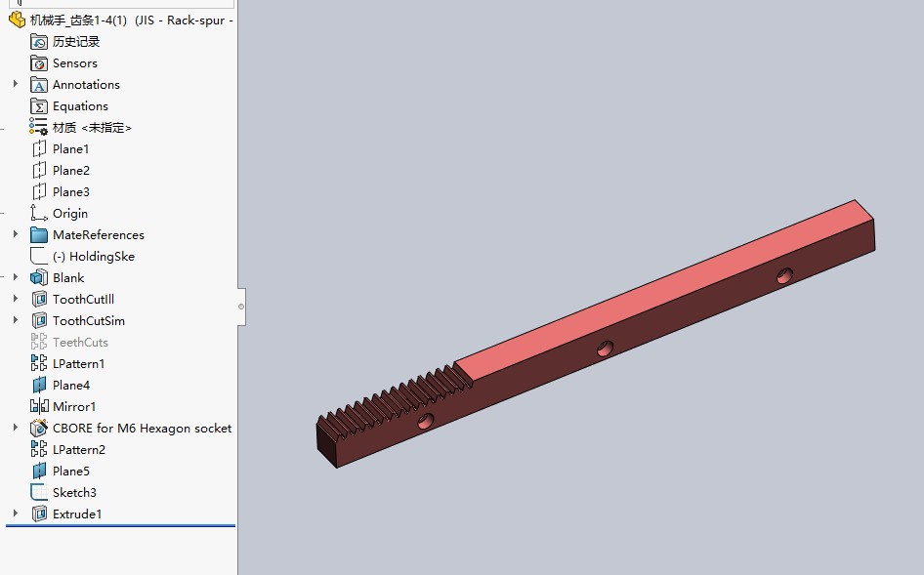
Task: Click the LPattern1 linear pattern icon
Action: 39,363
